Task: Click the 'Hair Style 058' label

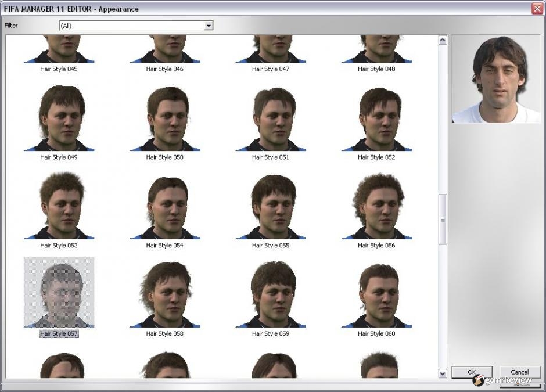Action: pyautogui.click(x=165, y=333)
